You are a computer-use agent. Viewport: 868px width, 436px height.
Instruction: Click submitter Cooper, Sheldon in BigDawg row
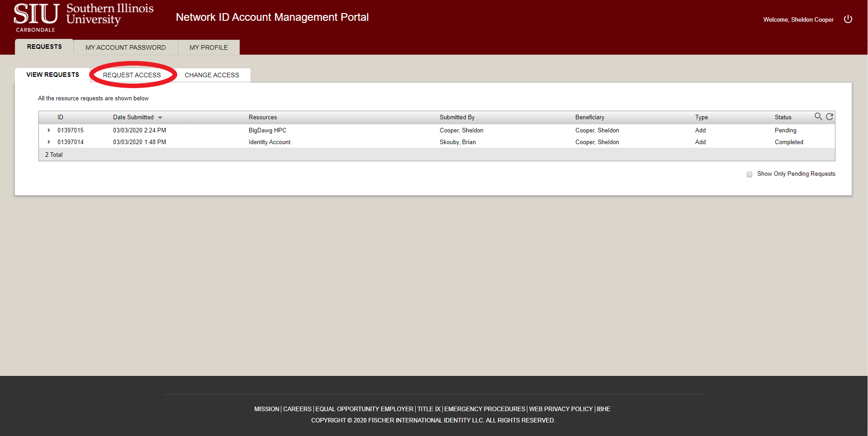[461, 130]
